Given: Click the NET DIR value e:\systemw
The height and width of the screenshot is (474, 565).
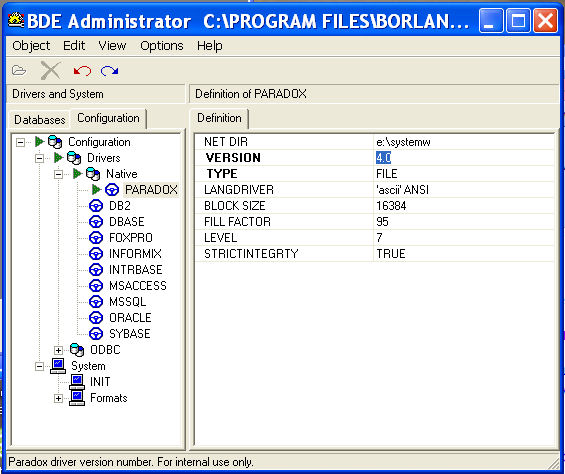Looking at the screenshot, I should click(403, 142).
